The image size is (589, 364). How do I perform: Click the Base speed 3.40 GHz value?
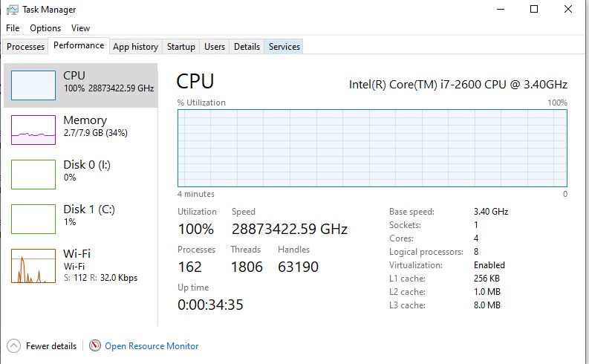tap(491, 212)
